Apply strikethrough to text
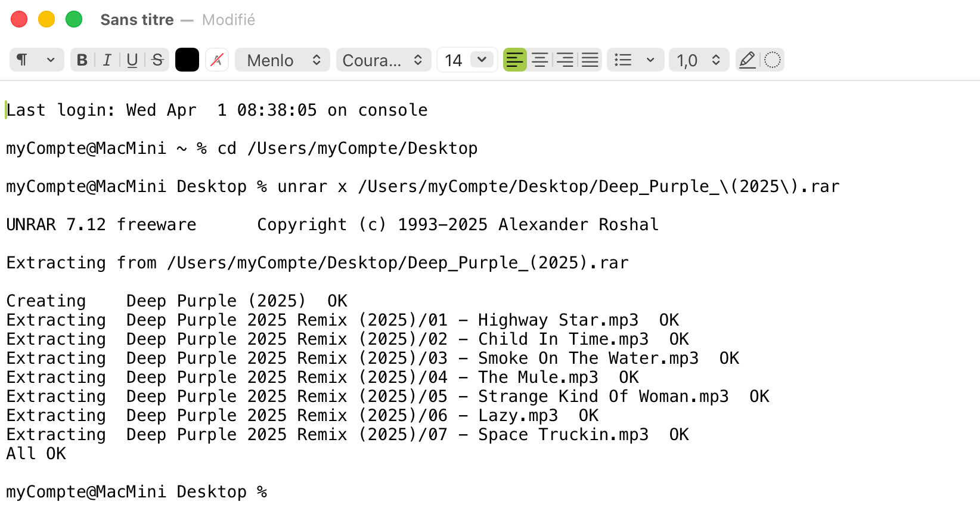 pos(157,60)
